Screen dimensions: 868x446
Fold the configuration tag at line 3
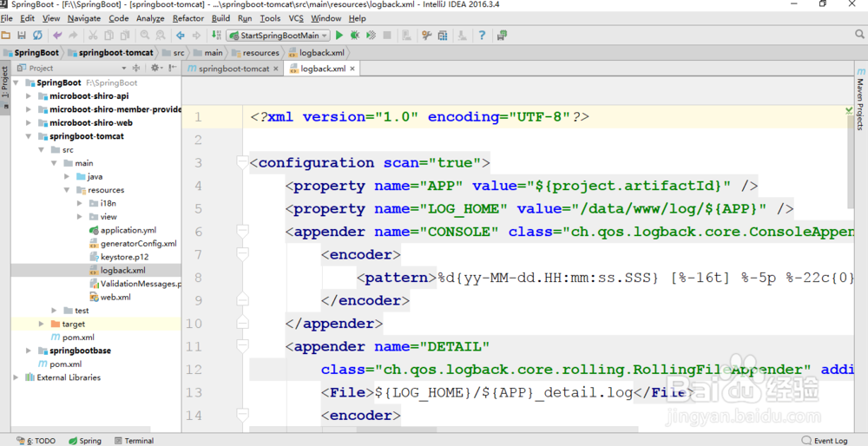tap(242, 162)
